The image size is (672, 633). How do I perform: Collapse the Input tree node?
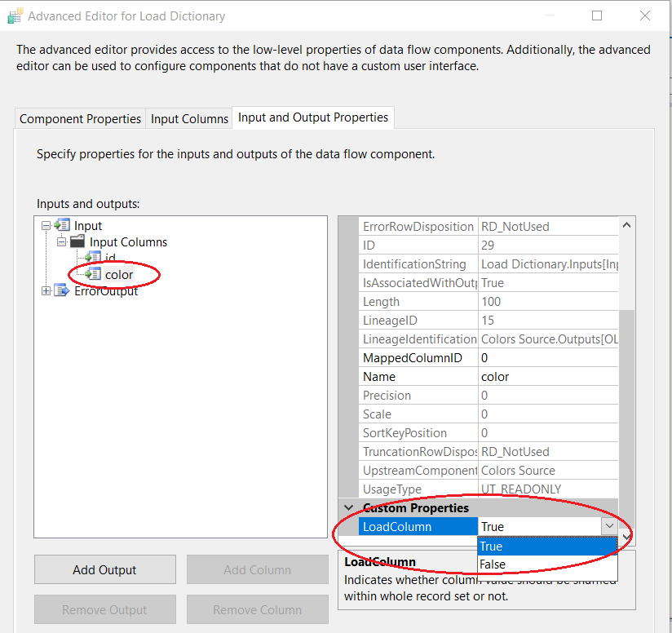(46, 226)
